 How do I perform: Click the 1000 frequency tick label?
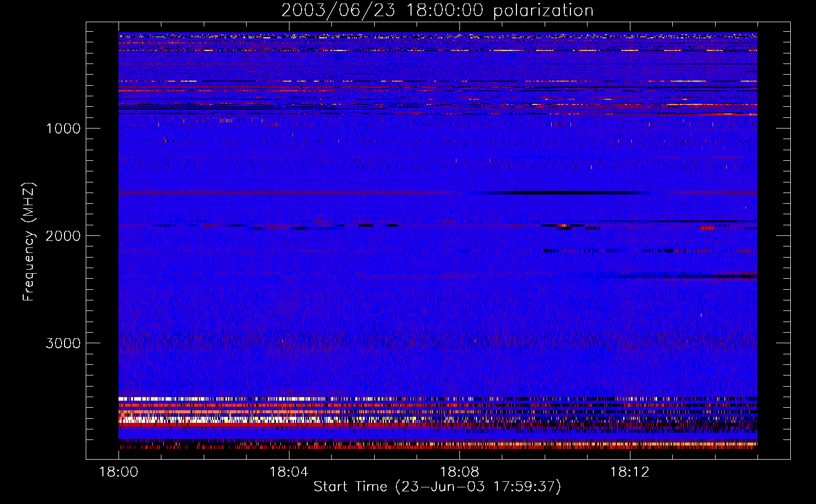63,129
